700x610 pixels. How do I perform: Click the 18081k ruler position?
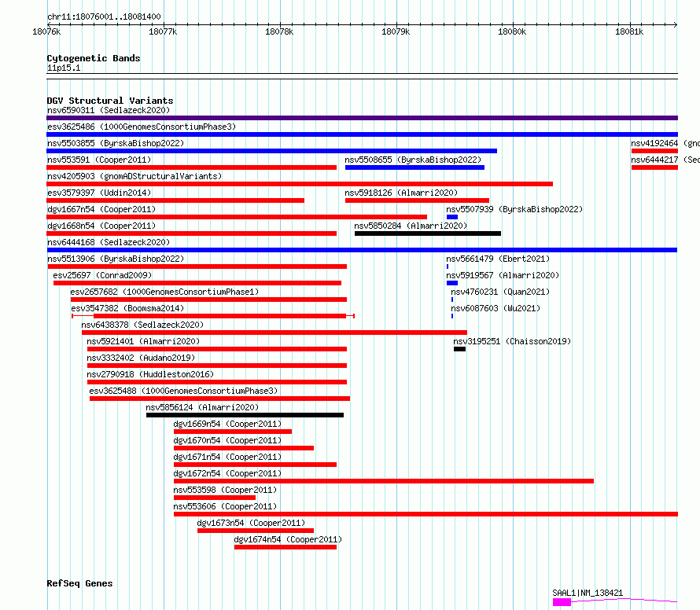pyautogui.click(x=629, y=31)
